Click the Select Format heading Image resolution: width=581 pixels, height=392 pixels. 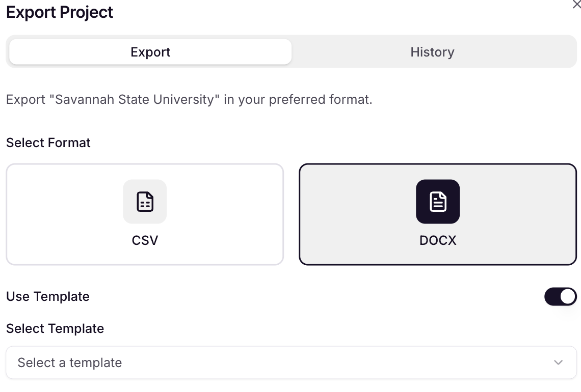pos(48,143)
